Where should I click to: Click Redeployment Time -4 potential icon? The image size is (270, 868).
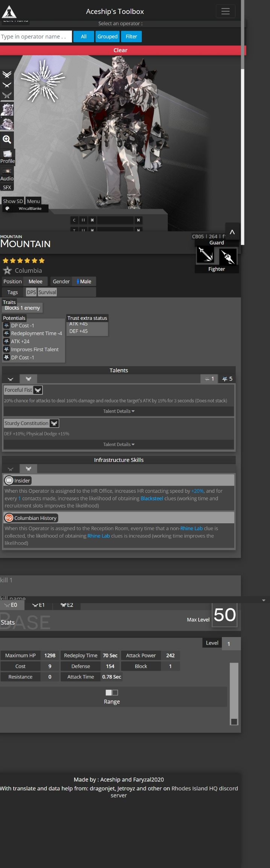click(x=6, y=333)
